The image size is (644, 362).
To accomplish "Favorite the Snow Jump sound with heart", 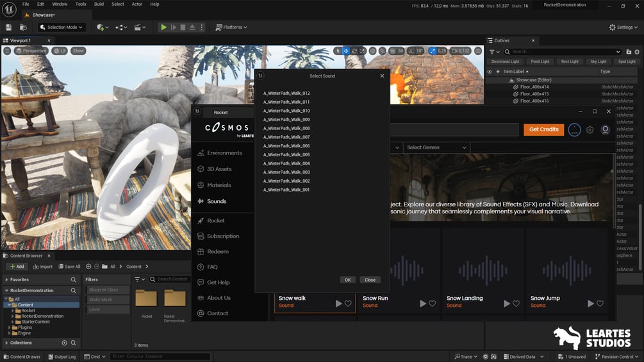I will (600, 304).
